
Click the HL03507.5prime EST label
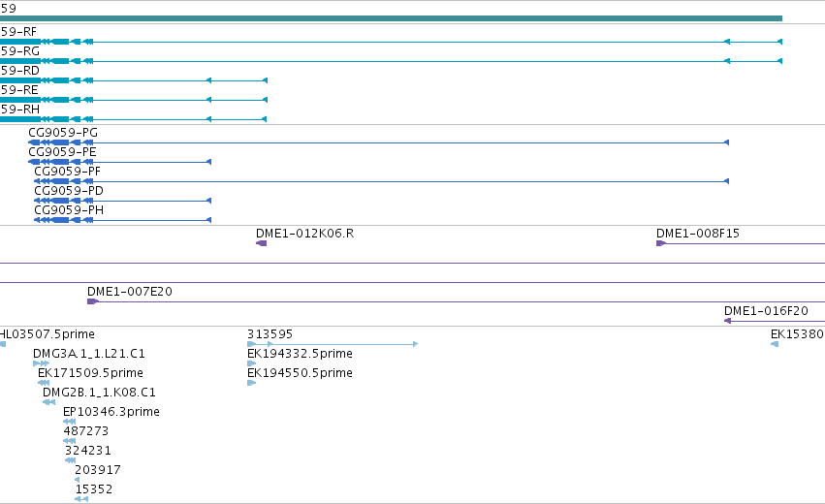48,334
